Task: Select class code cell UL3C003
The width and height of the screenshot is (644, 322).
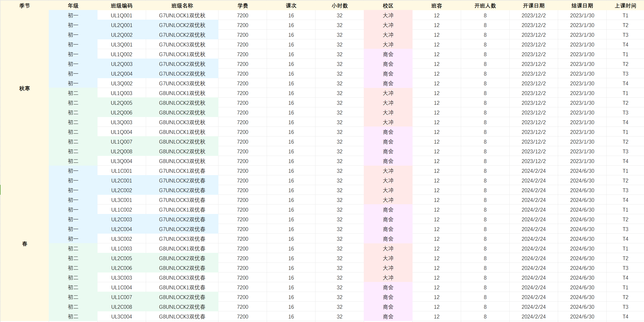Action: (x=121, y=278)
